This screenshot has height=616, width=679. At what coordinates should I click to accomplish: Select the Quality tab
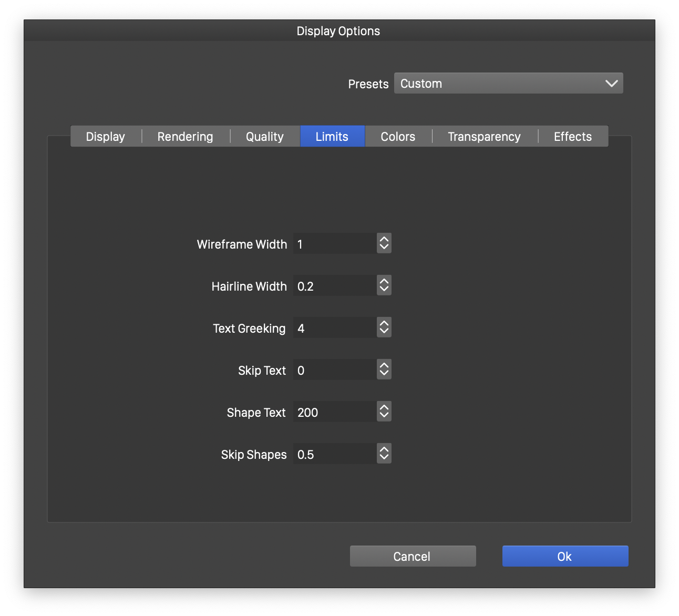point(264,137)
